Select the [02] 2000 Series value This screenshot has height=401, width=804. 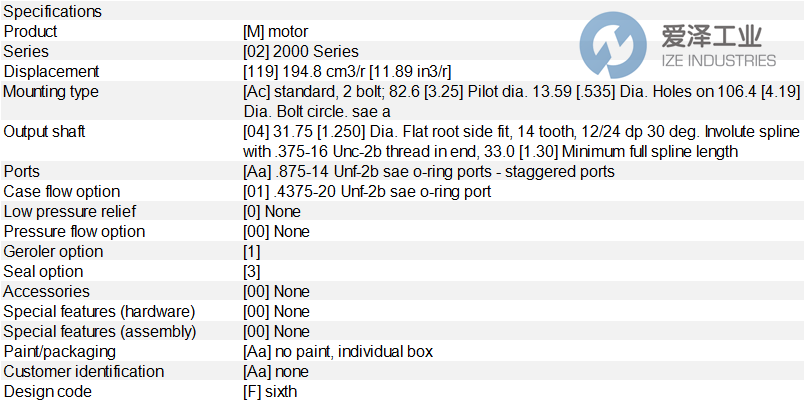click(301, 52)
